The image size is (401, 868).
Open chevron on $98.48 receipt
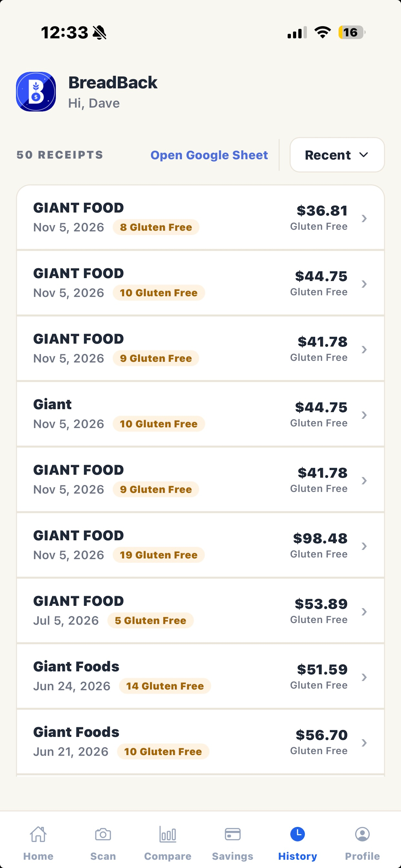pos(364,546)
